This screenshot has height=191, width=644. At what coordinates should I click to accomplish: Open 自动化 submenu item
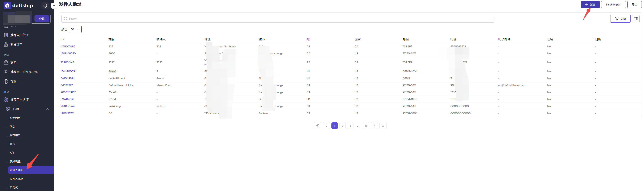click(14, 187)
